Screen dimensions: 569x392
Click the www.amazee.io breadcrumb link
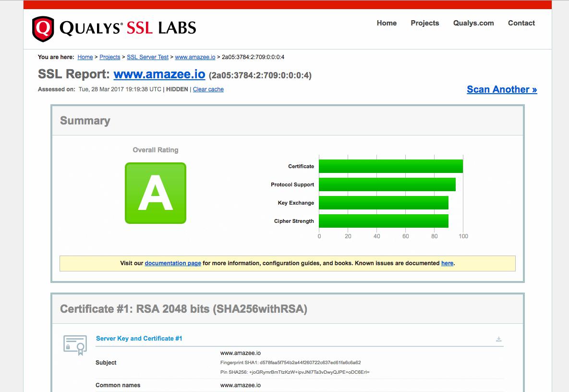[x=195, y=57]
